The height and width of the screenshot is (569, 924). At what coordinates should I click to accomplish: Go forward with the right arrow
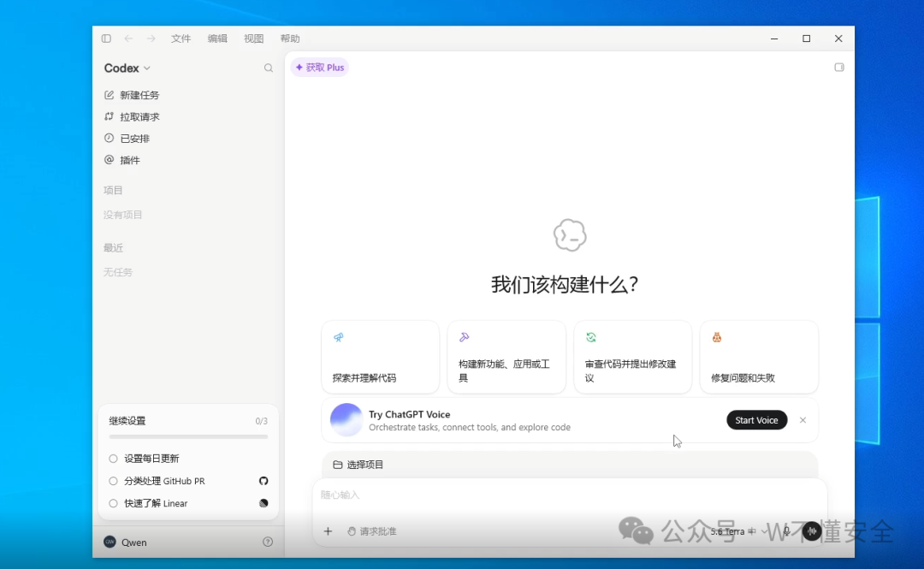151,39
